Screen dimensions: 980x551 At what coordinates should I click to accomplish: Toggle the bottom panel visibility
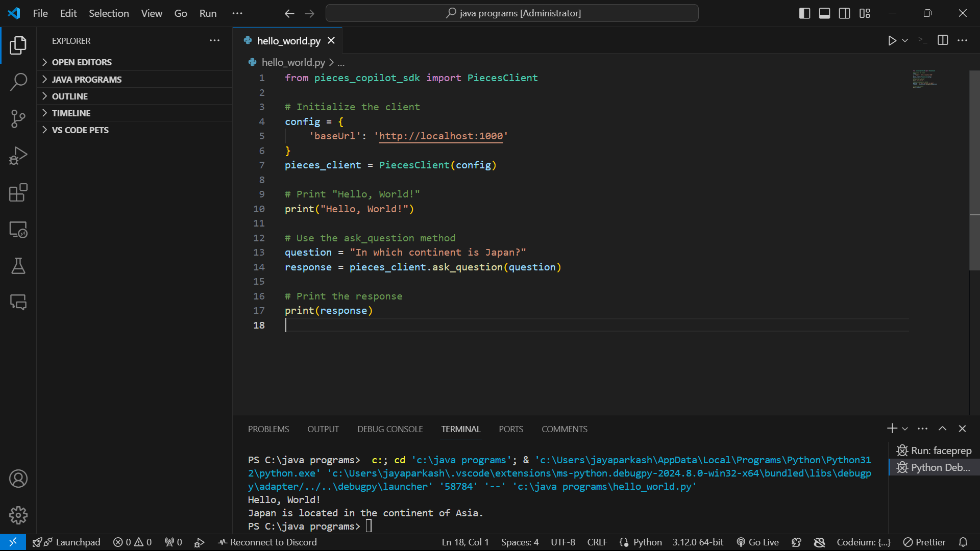pos(824,13)
